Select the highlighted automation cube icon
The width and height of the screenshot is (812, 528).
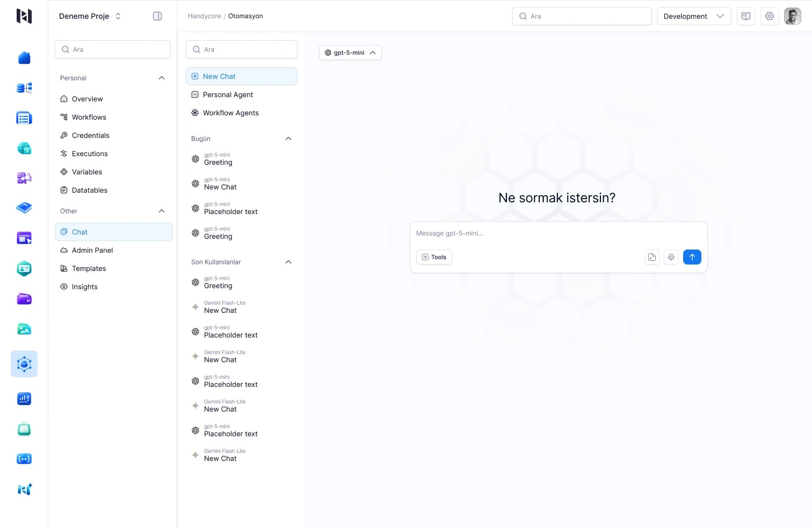24,364
